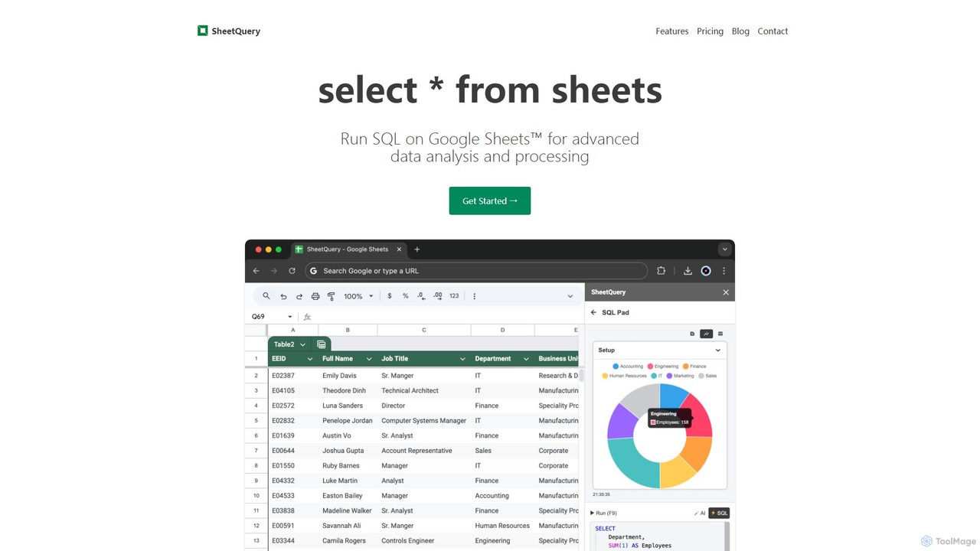This screenshot has height=551, width=980.
Task: Open the 100% zoom dropdown
Action: coord(358,296)
